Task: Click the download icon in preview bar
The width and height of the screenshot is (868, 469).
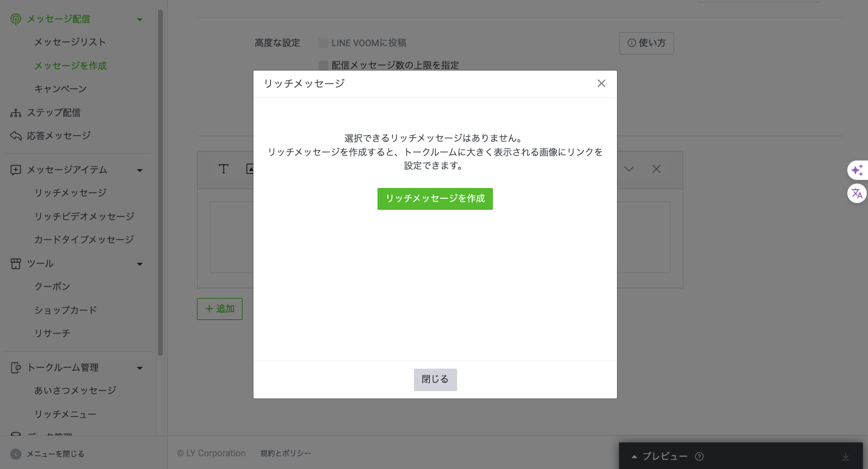Action: [x=846, y=457]
